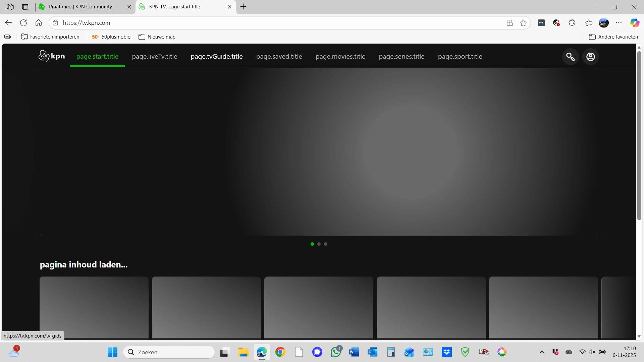Open browser settings and more menu
Image resolution: width=644 pixels, height=362 pixels.
[x=619, y=23]
